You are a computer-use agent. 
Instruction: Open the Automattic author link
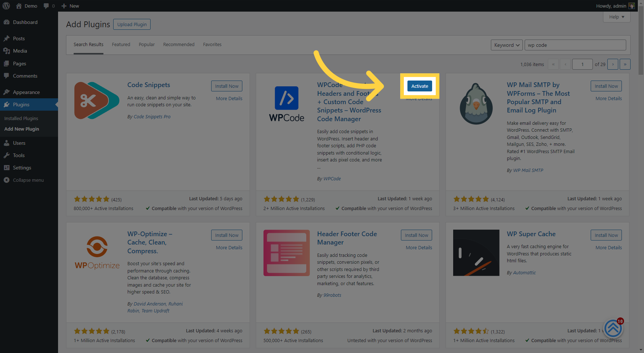point(524,273)
